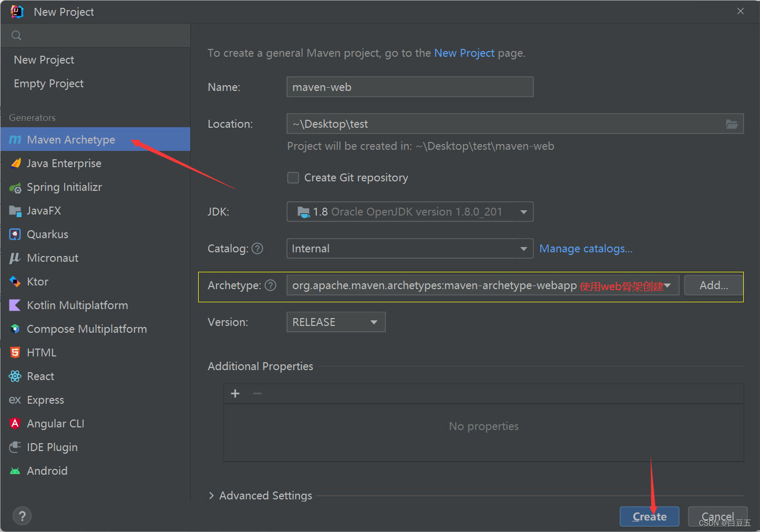Screen dimensions: 760x532
Task: Open the Manage catalogs... link
Action: (586, 249)
